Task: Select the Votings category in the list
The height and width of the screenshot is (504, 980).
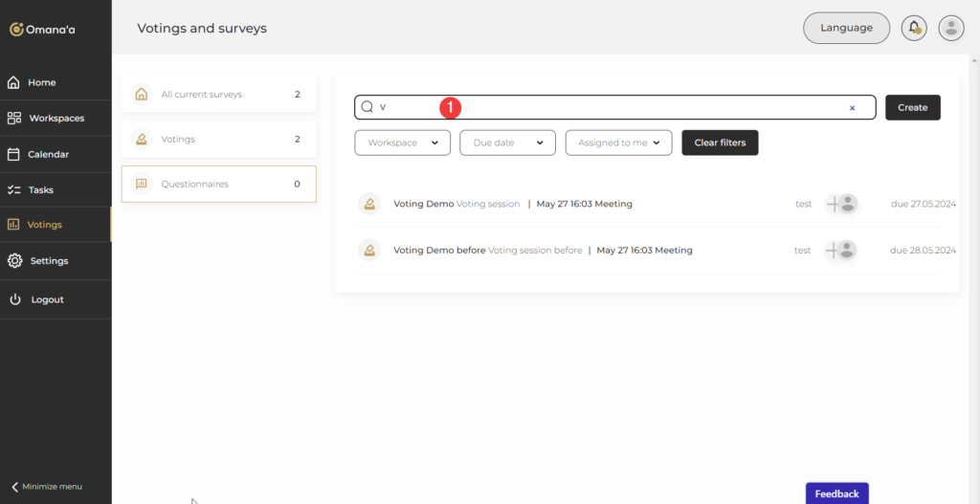Action: (218, 140)
